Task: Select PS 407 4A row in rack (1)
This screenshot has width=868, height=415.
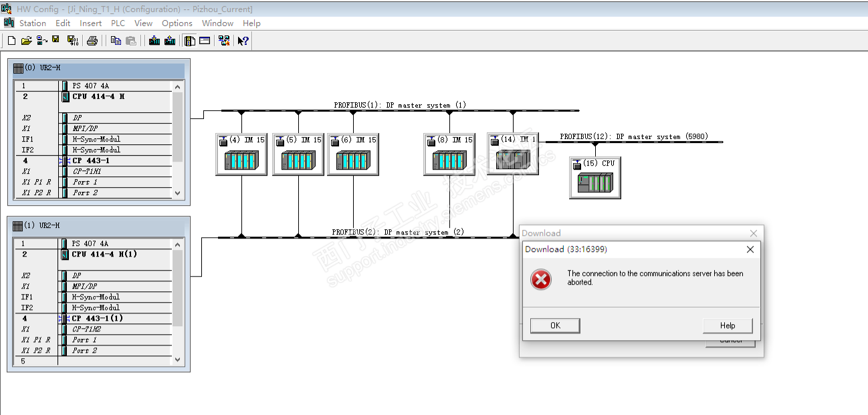Action: [x=94, y=244]
